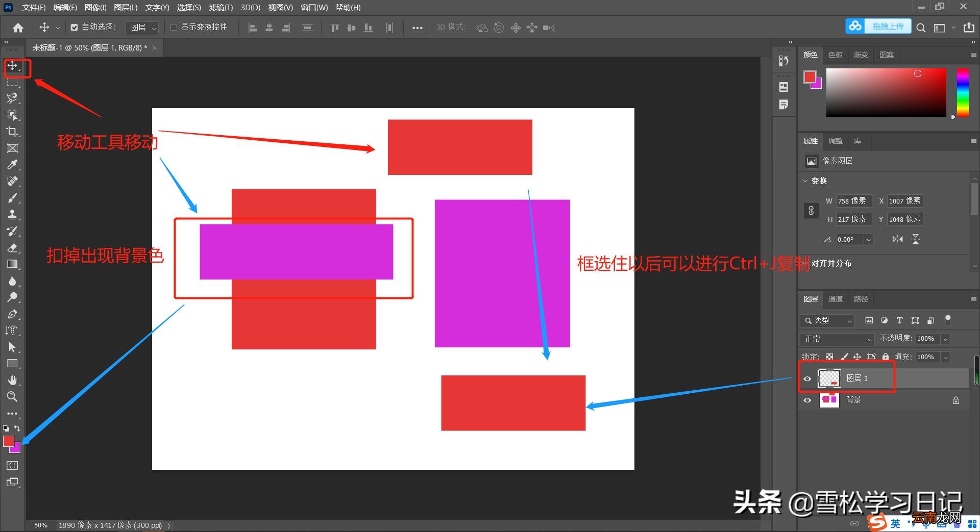Enable the 显示变换控件 checkbox
This screenshot has height=532, width=980.
pos(174,28)
